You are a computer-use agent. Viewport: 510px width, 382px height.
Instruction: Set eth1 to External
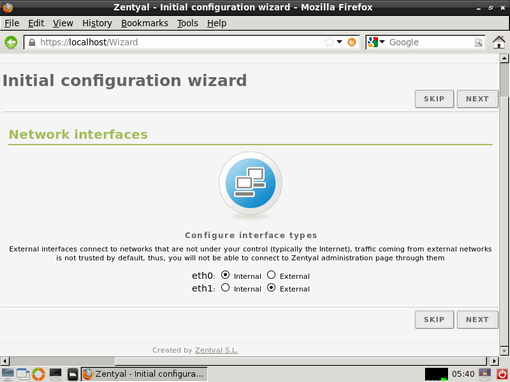click(271, 288)
